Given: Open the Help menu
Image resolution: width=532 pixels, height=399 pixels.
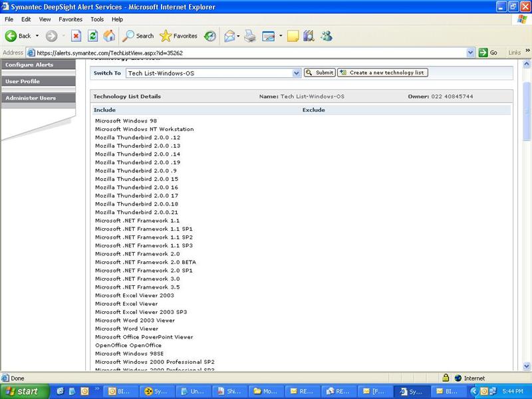Looking at the screenshot, I should 117,19.
